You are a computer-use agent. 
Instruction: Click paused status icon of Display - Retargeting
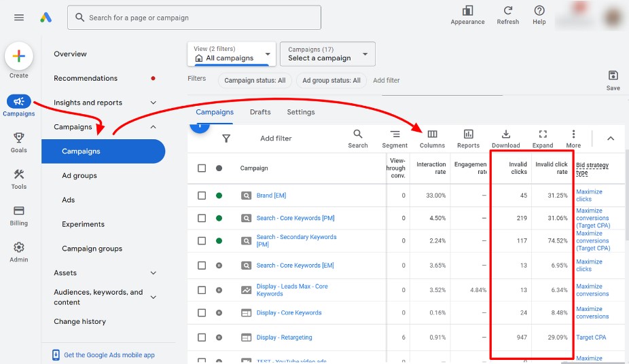pos(219,338)
